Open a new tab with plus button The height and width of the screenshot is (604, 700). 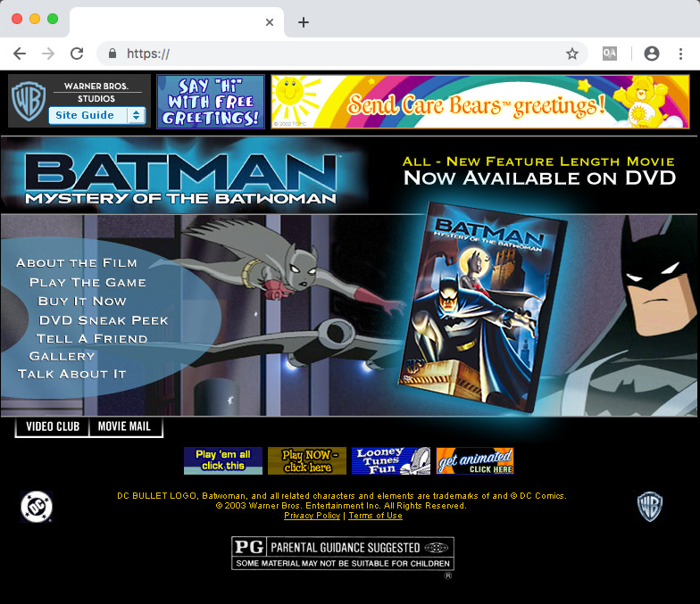pos(304,22)
